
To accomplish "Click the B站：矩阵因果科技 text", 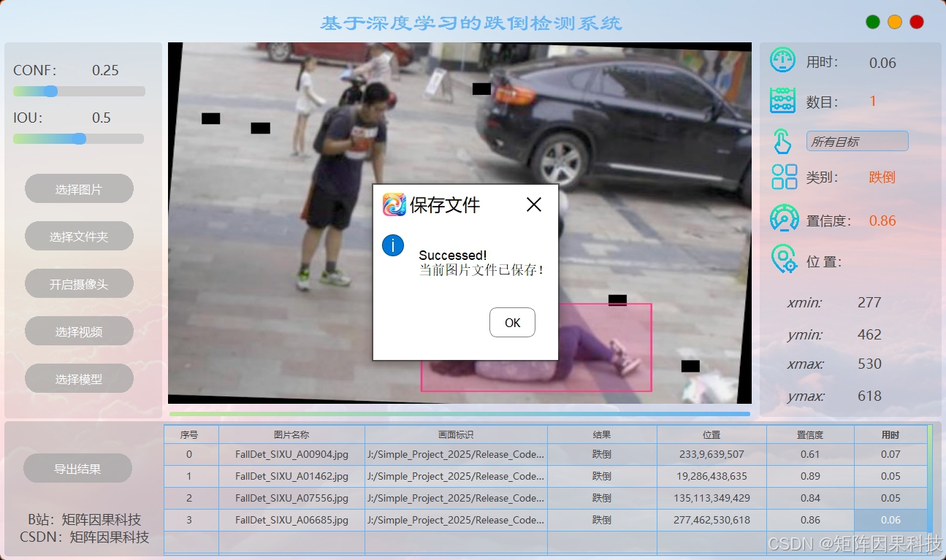I will tap(85, 520).
